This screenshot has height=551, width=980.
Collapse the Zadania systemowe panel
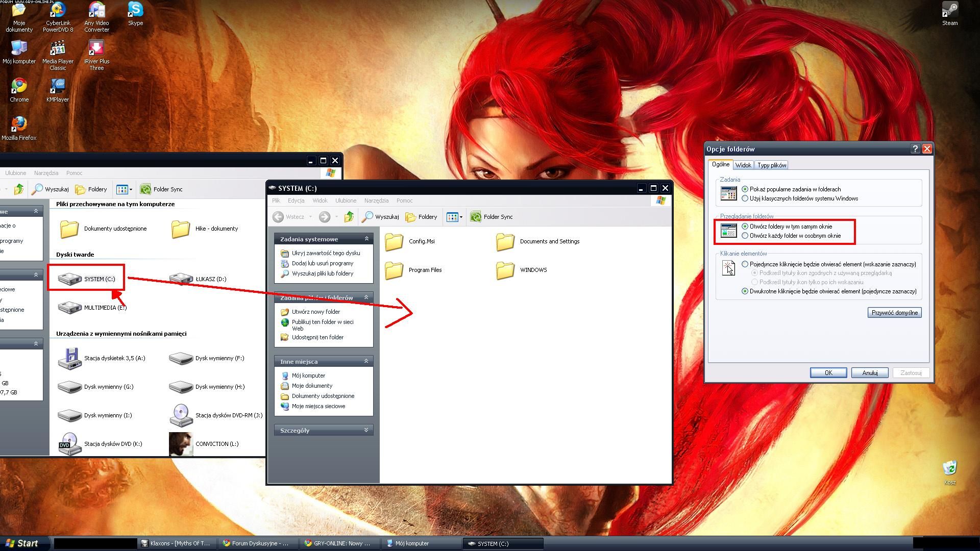(366, 239)
